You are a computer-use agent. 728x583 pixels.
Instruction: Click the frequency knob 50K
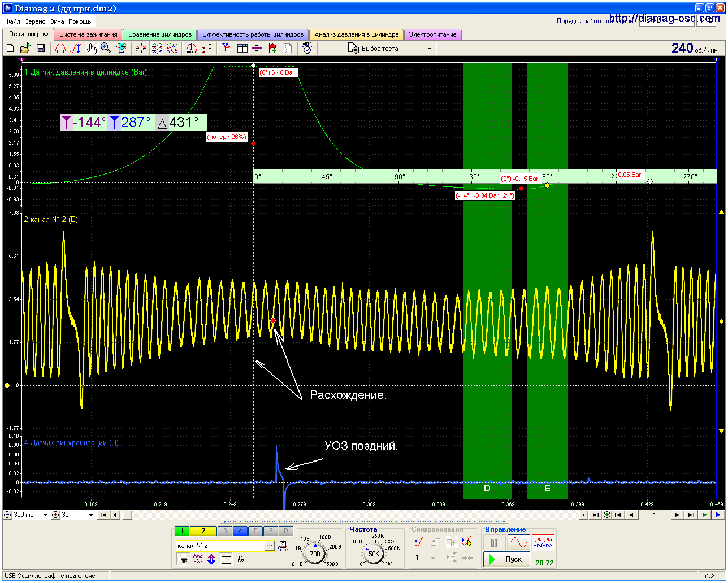pos(374,554)
